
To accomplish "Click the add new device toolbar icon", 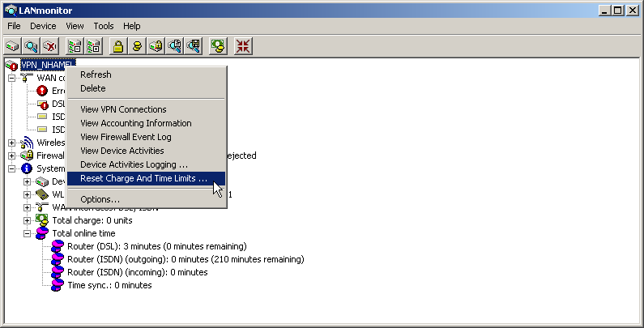I will 14,46.
